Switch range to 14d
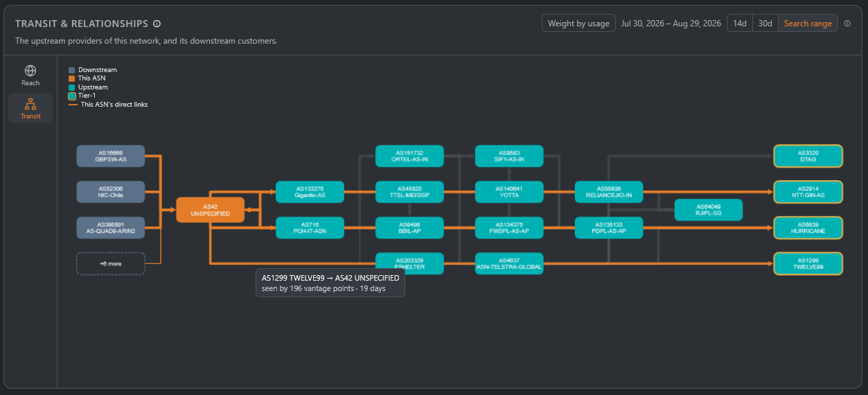Image resolution: width=868 pixels, height=395 pixels. click(x=740, y=24)
